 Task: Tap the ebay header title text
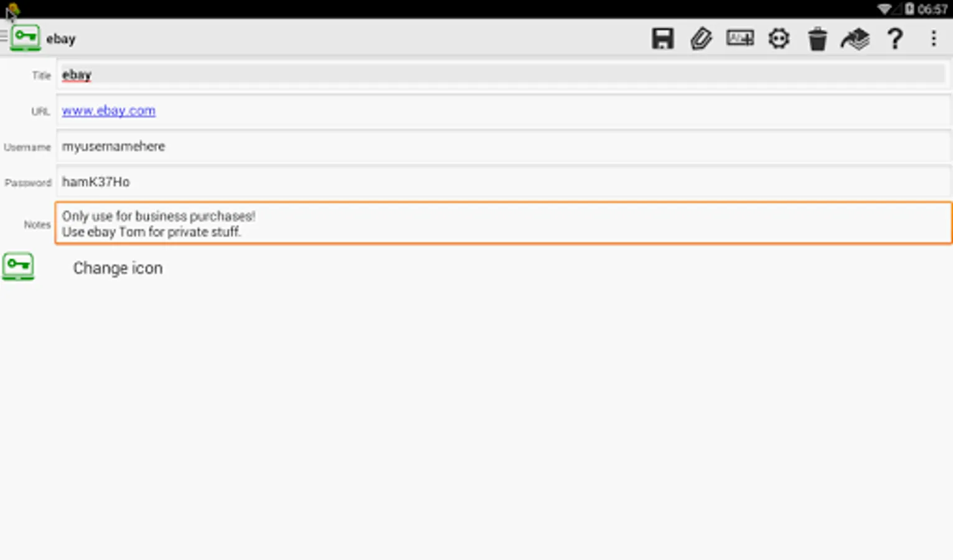pos(60,39)
